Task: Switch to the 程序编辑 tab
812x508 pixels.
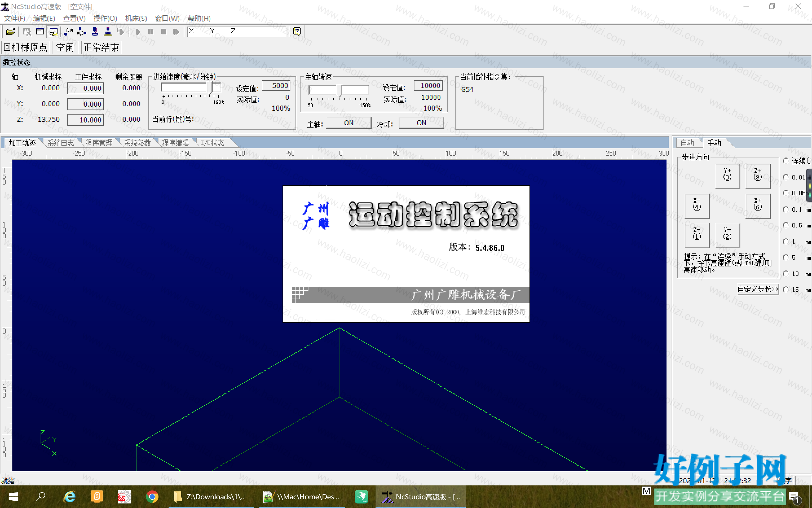Action: [x=175, y=143]
